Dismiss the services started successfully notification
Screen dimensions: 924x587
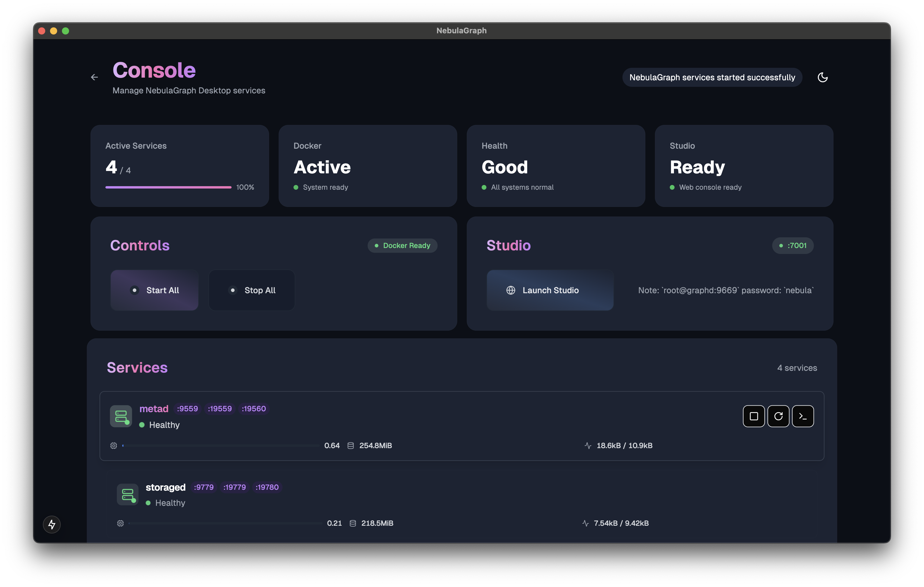[712, 77]
